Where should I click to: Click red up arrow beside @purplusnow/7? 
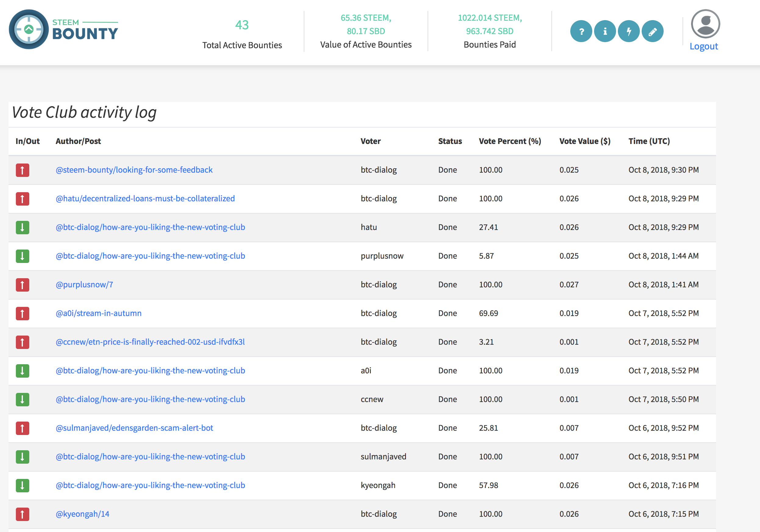click(23, 285)
